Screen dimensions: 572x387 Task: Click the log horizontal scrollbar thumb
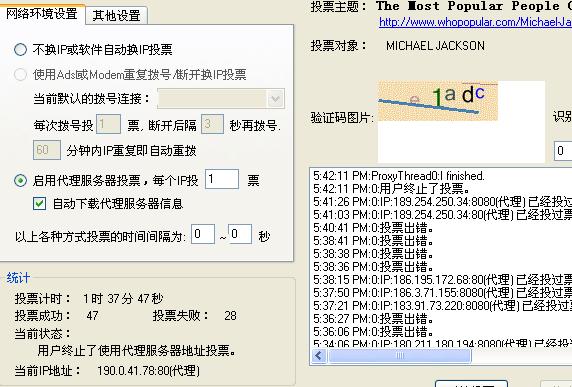(x=400, y=356)
